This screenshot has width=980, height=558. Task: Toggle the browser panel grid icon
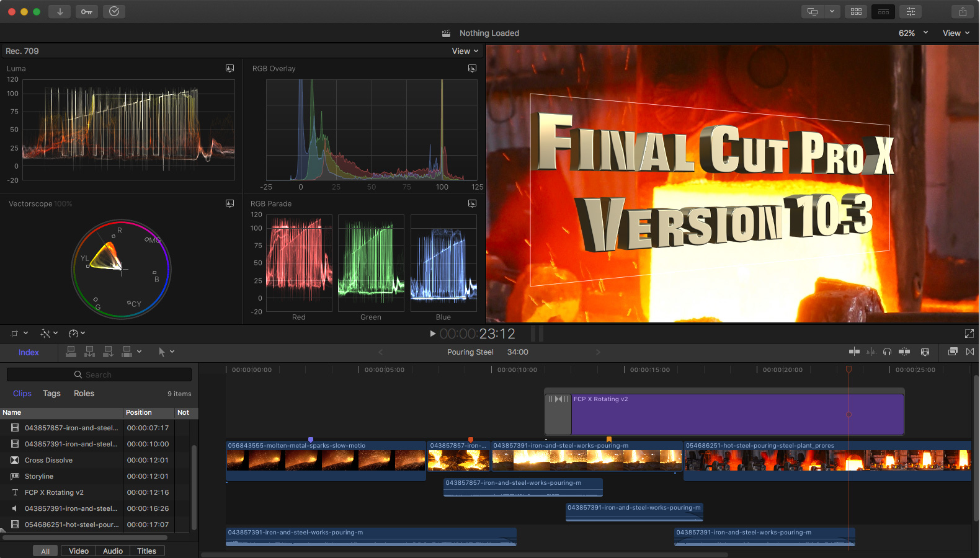click(x=856, y=11)
